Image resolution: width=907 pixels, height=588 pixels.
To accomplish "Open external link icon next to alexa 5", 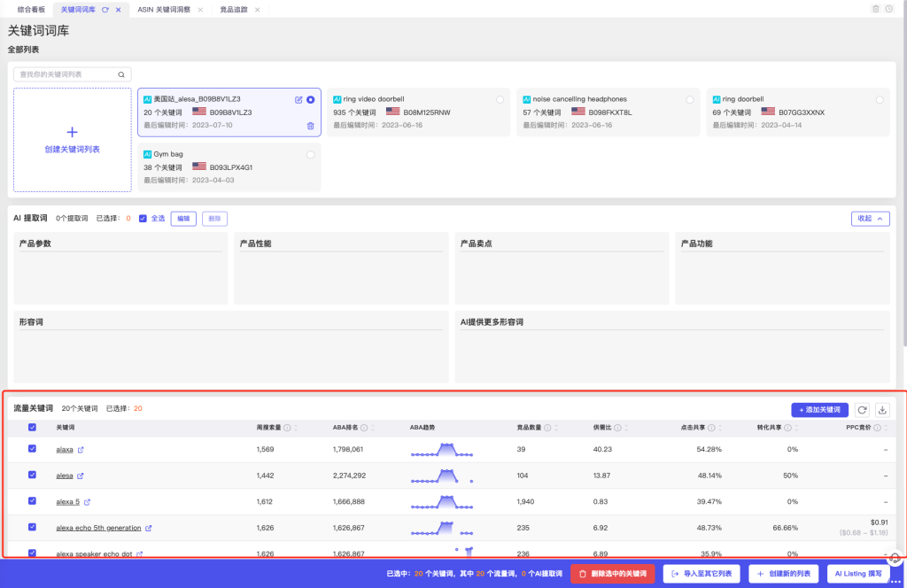I will tap(88, 502).
